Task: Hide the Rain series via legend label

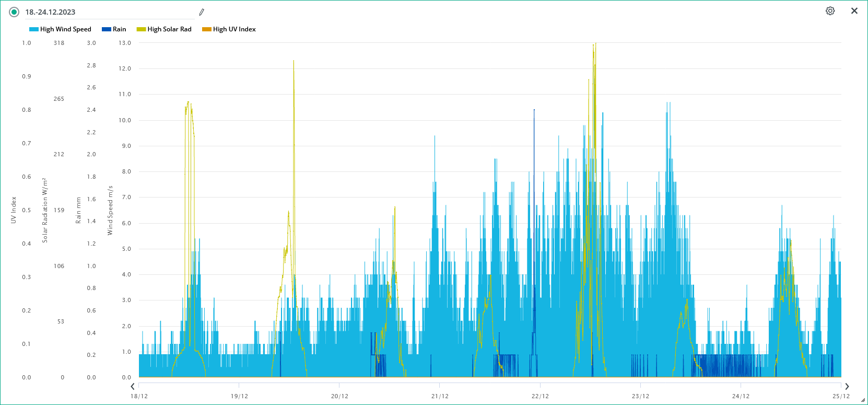Action: [x=119, y=29]
